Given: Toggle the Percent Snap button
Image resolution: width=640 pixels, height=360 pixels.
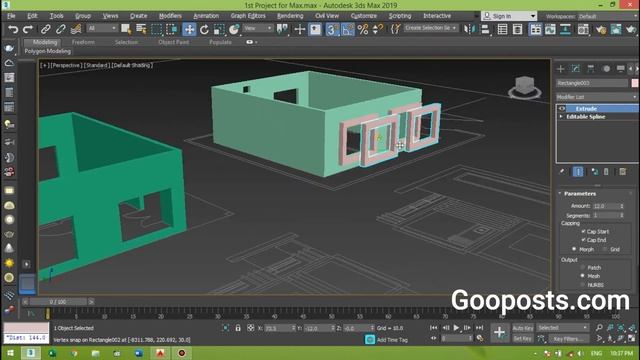Looking at the screenshot, I should pyautogui.click(x=362, y=29).
